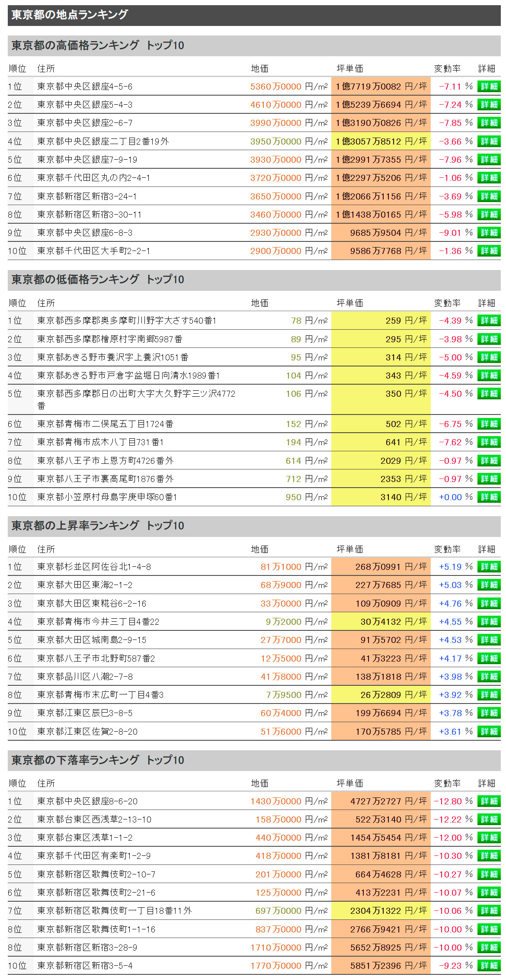Click 詳細 for 八王子市裏高尾町1876番外

(x=489, y=479)
